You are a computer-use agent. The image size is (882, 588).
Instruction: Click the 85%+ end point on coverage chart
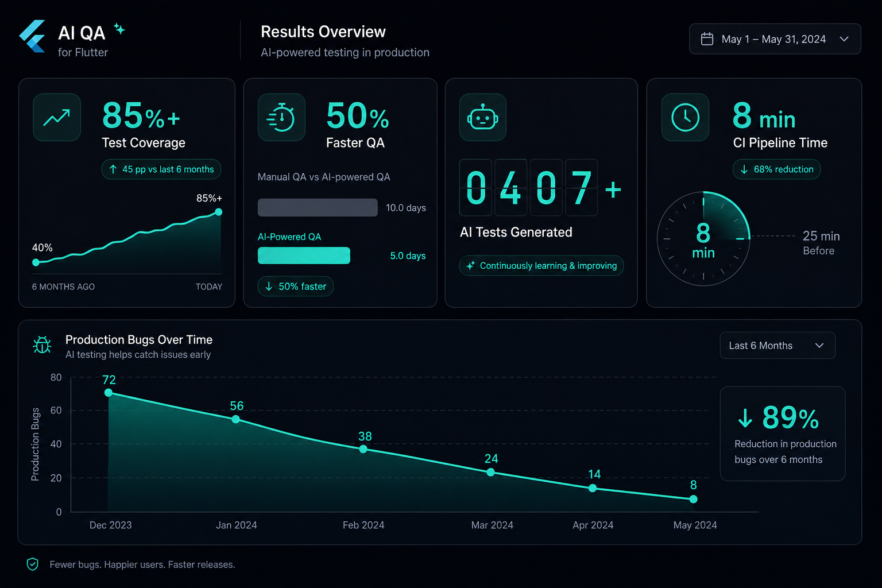point(219,212)
